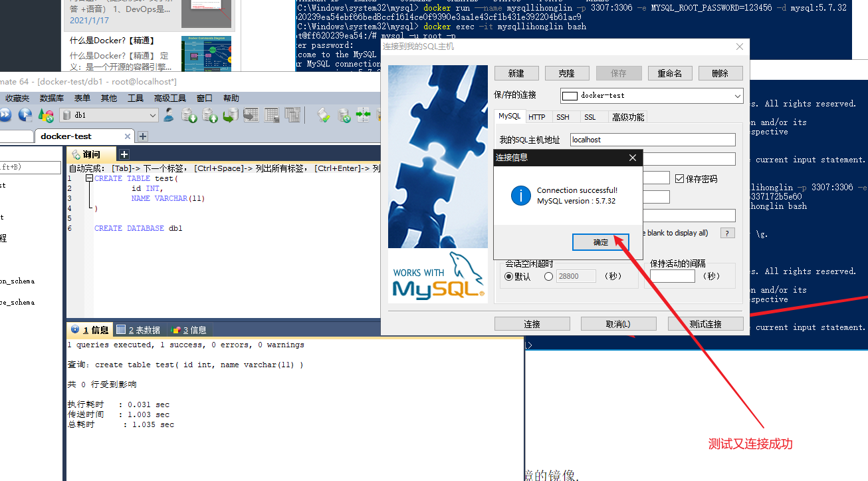Switch to the 高级功能 tab
The height and width of the screenshot is (481, 868).
coord(627,117)
